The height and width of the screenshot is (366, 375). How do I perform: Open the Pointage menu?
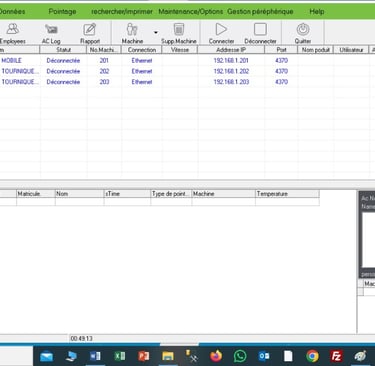62,12
